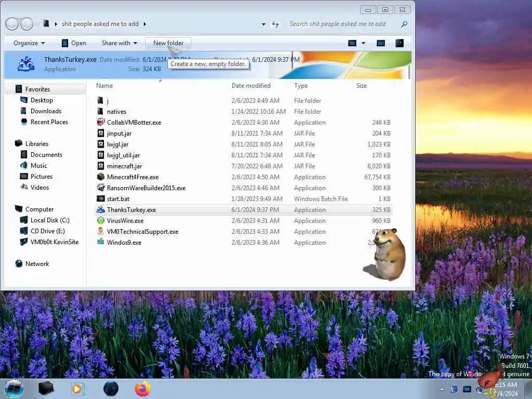The width and height of the screenshot is (532, 399).
Task: Click 'Windows Batch File' type text
Action: click(x=321, y=199)
